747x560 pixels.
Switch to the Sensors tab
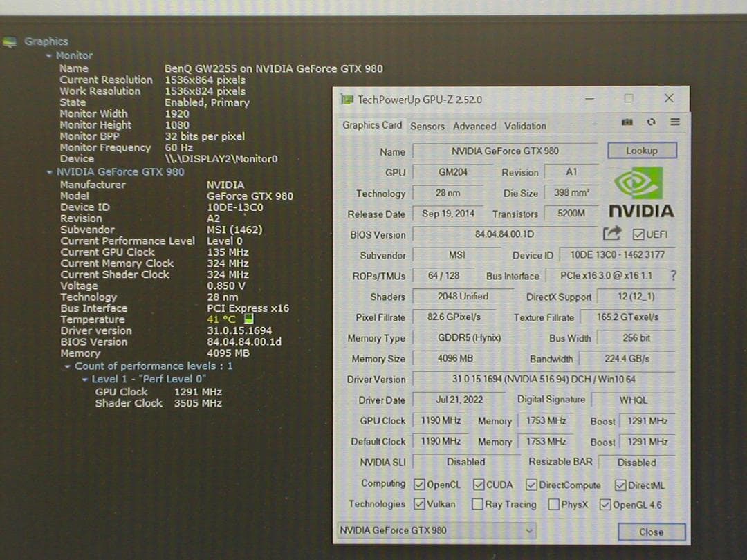427,126
